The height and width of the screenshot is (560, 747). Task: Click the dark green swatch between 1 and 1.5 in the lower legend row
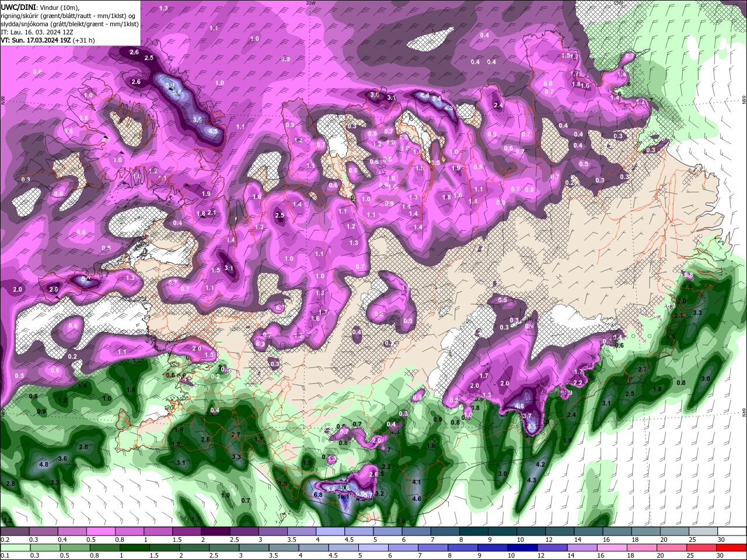pos(136,548)
